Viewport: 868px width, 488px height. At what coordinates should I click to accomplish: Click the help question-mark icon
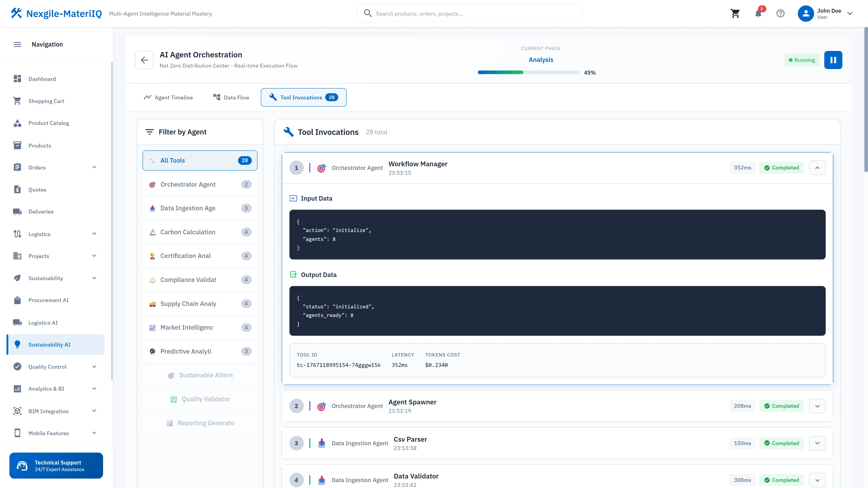tap(781, 14)
